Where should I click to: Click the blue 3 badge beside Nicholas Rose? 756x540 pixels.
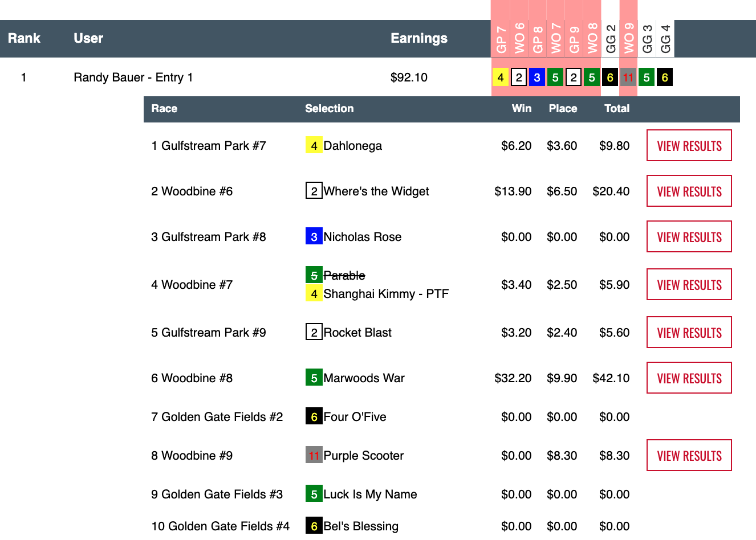click(x=314, y=237)
